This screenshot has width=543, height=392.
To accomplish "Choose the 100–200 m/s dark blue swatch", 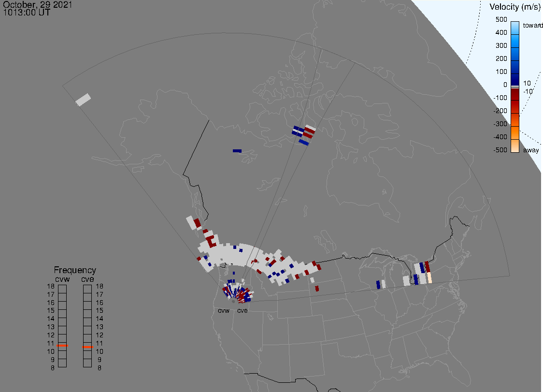I will (x=515, y=67).
